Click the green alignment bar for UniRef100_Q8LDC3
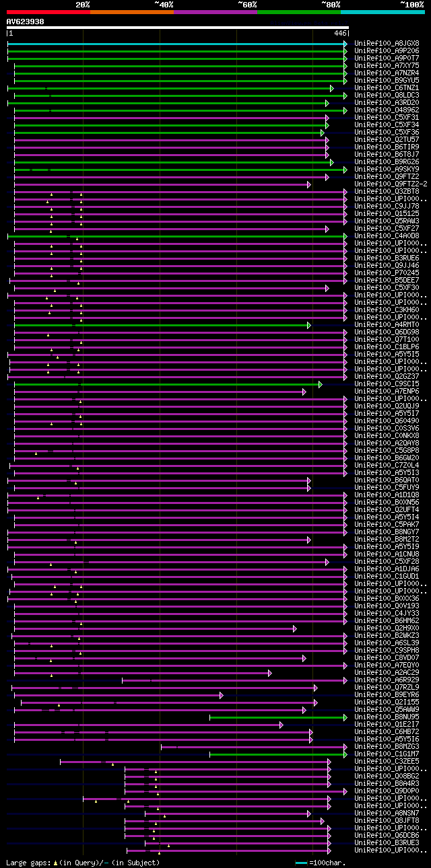 (x=180, y=95)
